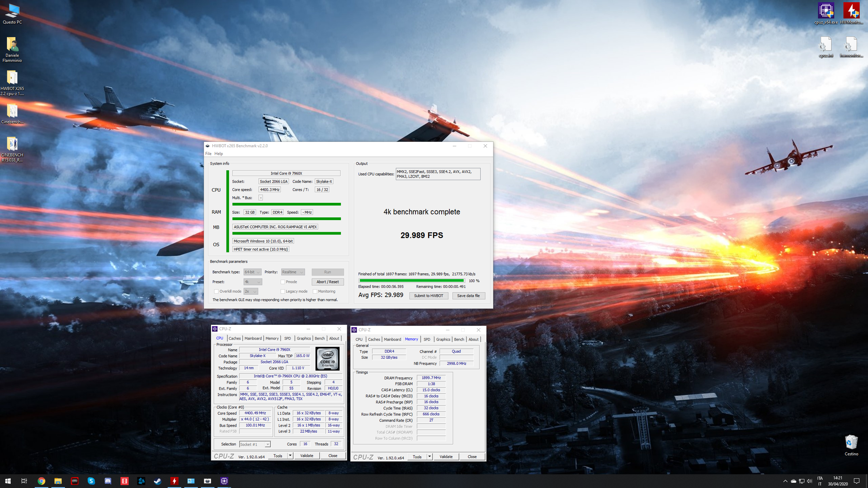The image size is (868, 488).
Task: Click the OneDrive cloud tray icon
Action: (x=793, y=481)
